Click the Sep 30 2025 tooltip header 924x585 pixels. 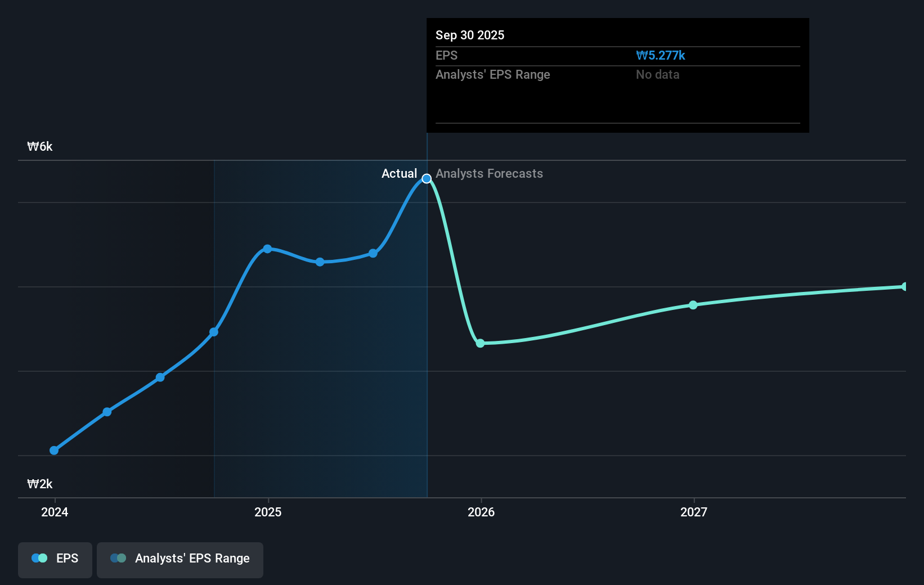(470, 35)
